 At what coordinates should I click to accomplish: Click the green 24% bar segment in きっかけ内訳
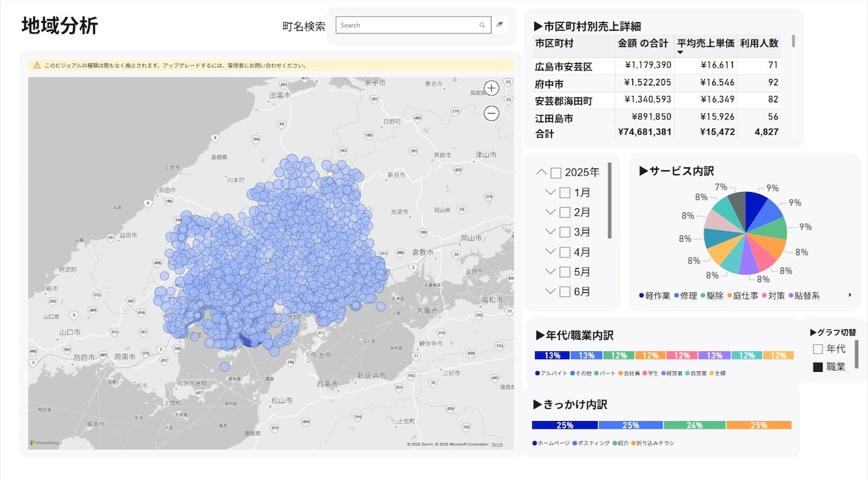point(694,425)
